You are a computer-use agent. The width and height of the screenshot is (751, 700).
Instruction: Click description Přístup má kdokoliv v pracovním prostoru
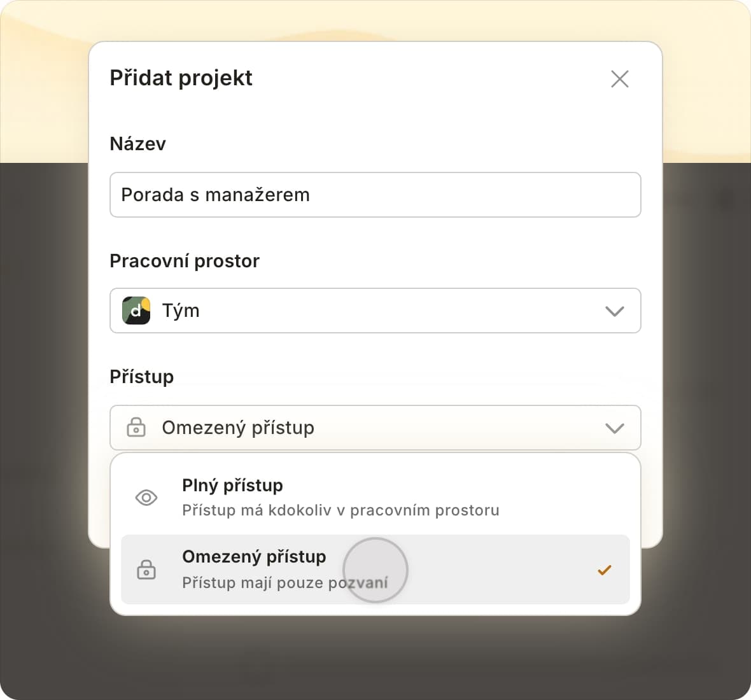340,510
